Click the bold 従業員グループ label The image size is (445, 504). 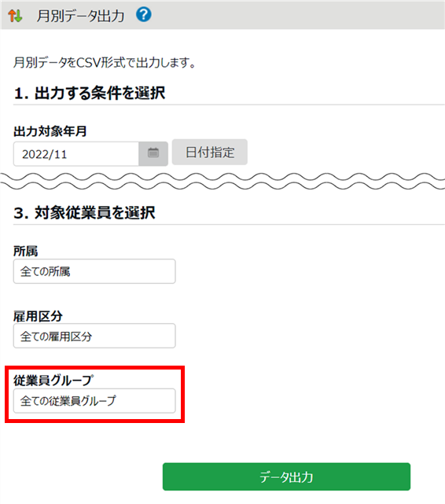tap(53, 381)
